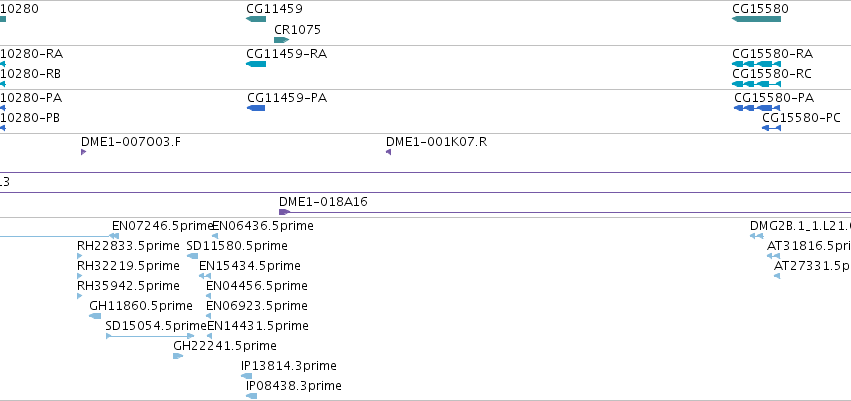This screenshot has width=851, height=401.
Task: Click the DME1-001K07.R marker triangle
Action: (x=389, y=152)
